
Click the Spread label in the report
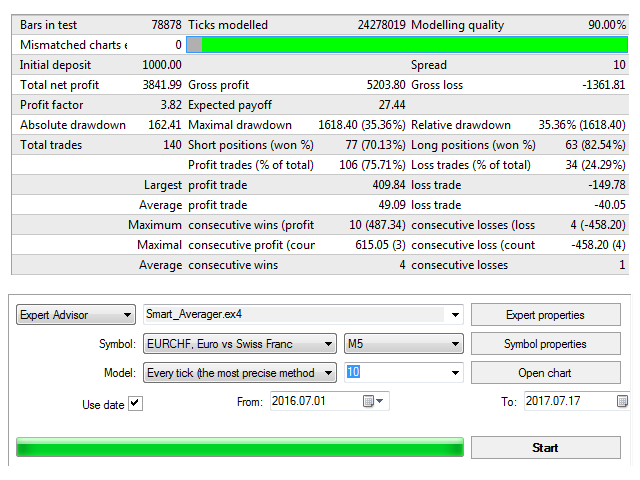(429, 65)
